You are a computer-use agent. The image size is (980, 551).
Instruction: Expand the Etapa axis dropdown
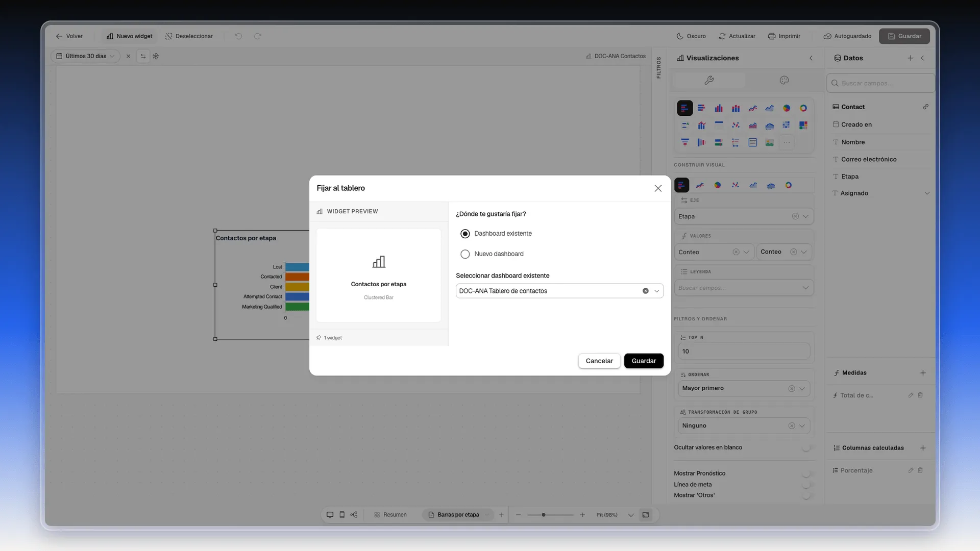[x=806, y=216]
